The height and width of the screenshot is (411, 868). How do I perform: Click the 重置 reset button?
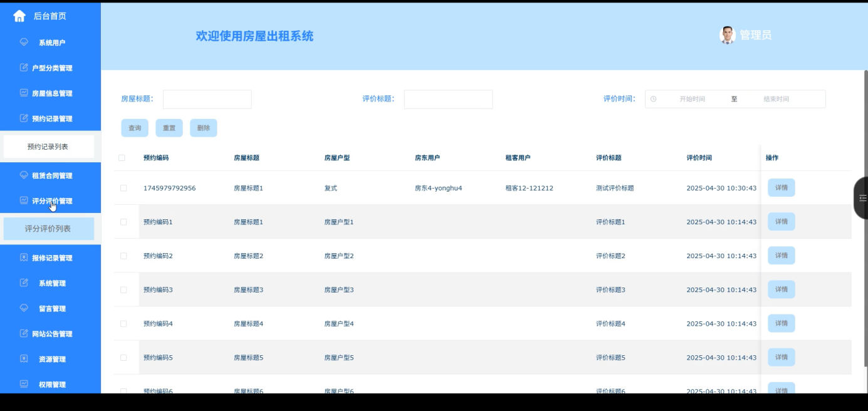169,128
